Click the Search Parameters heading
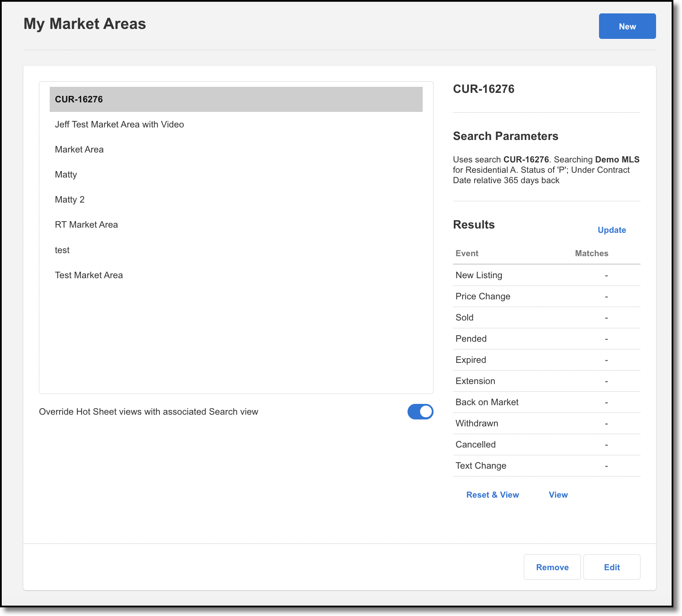 [x=506, y=136]
